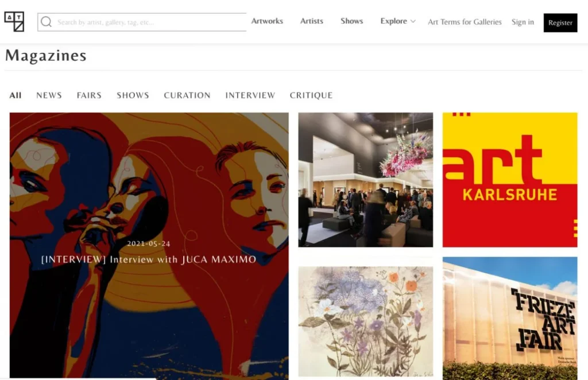Click the magnifier search icon
Viewport: 588px width, 380px height.
[x=47, y=22]
